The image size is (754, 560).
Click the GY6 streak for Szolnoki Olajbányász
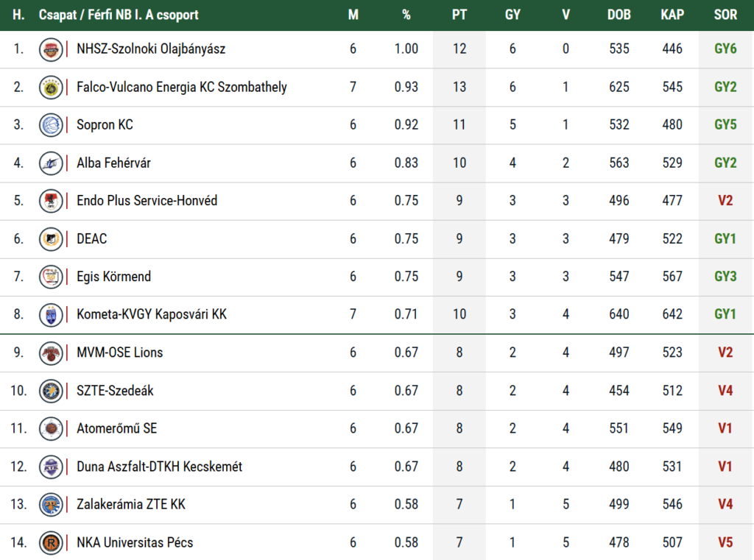[725, 49]
